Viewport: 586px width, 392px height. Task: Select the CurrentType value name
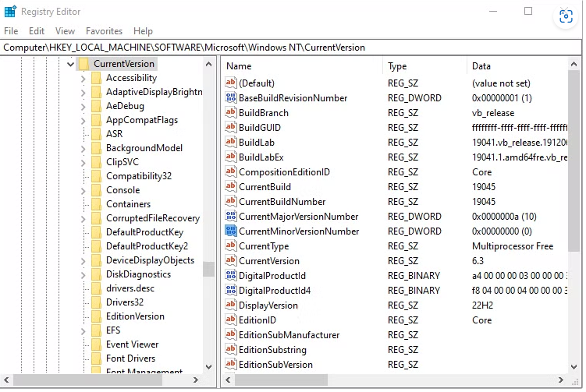point(264,246)
